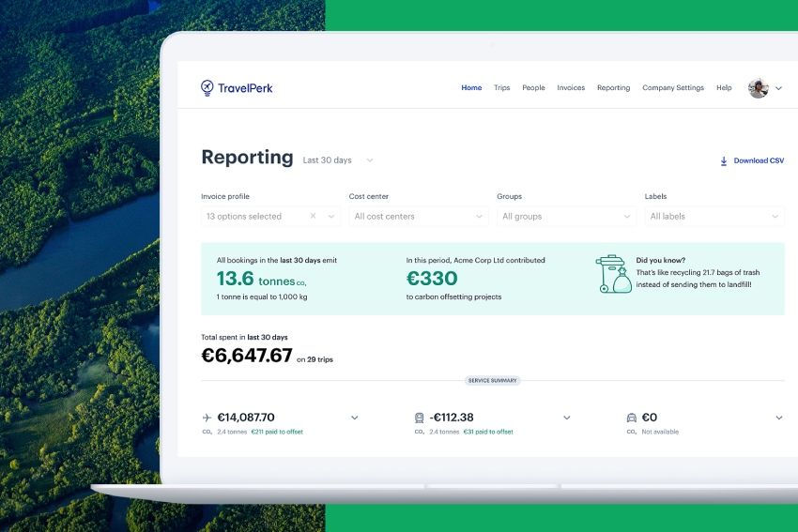Open the Help link

pos(724,88)
